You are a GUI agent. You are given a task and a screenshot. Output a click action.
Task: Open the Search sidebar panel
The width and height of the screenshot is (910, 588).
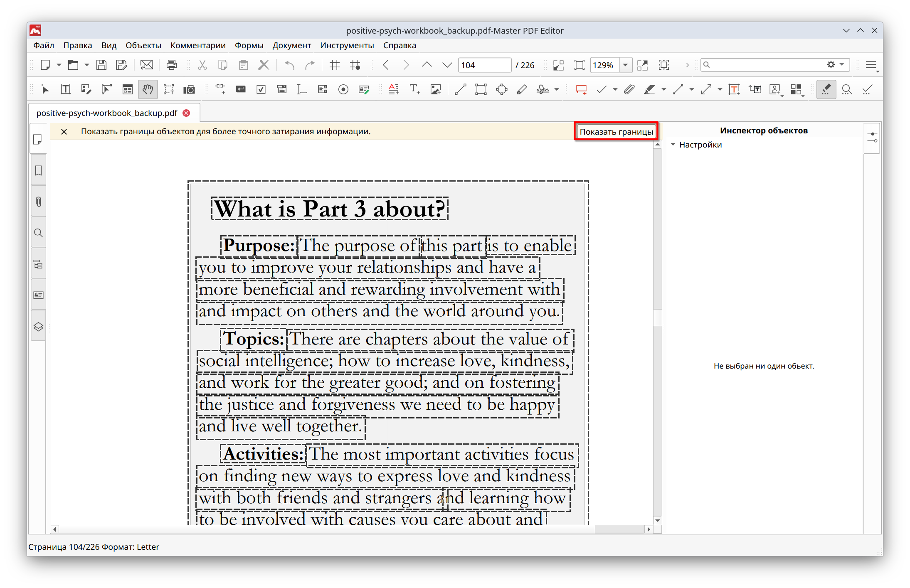coord(38,233)
